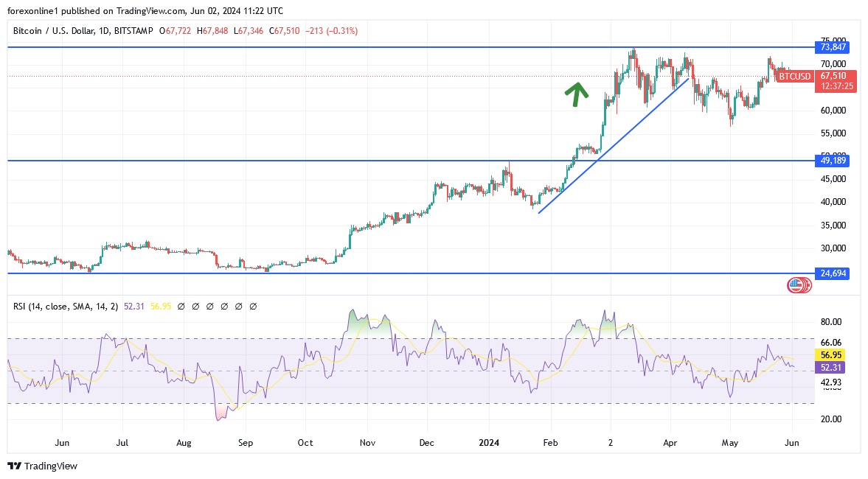Screen dimensions: 868x479
Task: Click the open value O67,722 in legend
Action: 175,31
